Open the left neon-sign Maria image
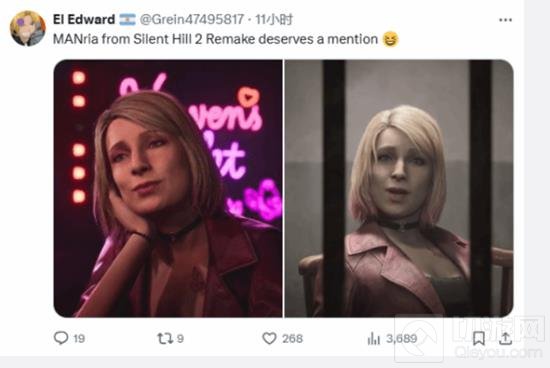 point(168,188)
